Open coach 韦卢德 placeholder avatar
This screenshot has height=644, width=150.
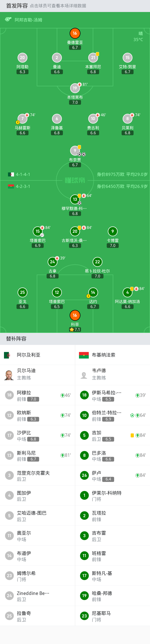pos(84,375)
